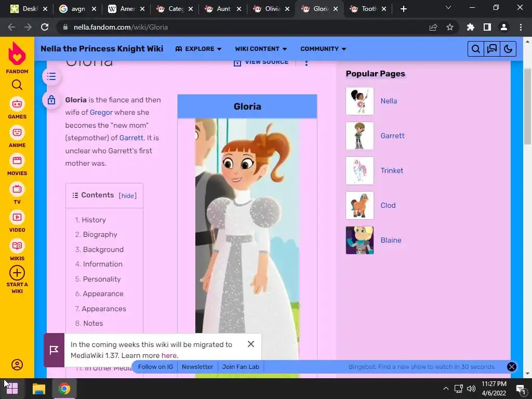The height and width of the screenshot is (399, 532).
Task: Click the Clod thumbnail image
Action: click(360, 206)
